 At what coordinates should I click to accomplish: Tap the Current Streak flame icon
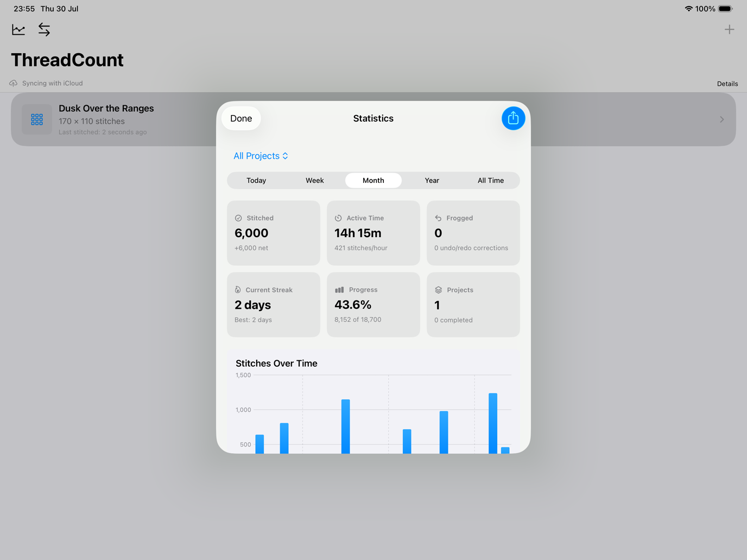(x=238, y=290)
